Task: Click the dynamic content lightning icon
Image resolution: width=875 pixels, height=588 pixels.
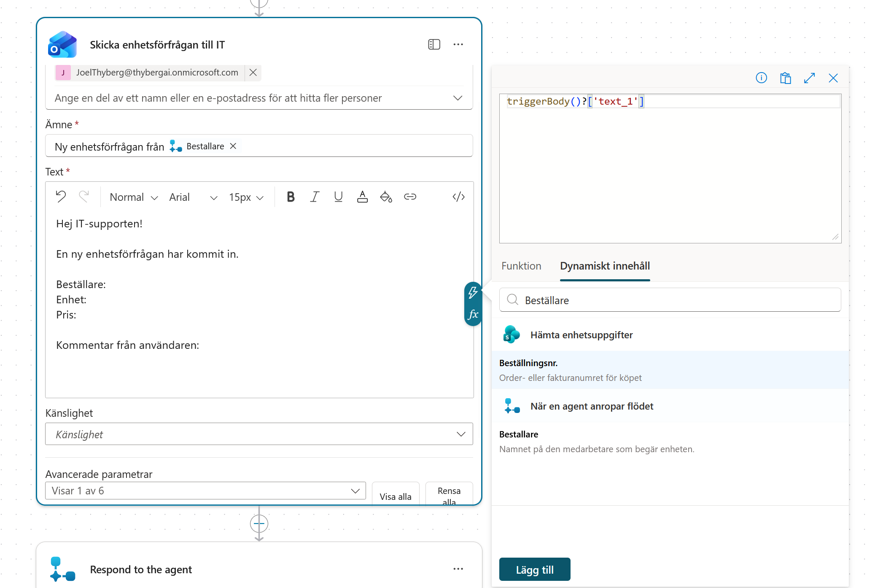Action: 473,292
